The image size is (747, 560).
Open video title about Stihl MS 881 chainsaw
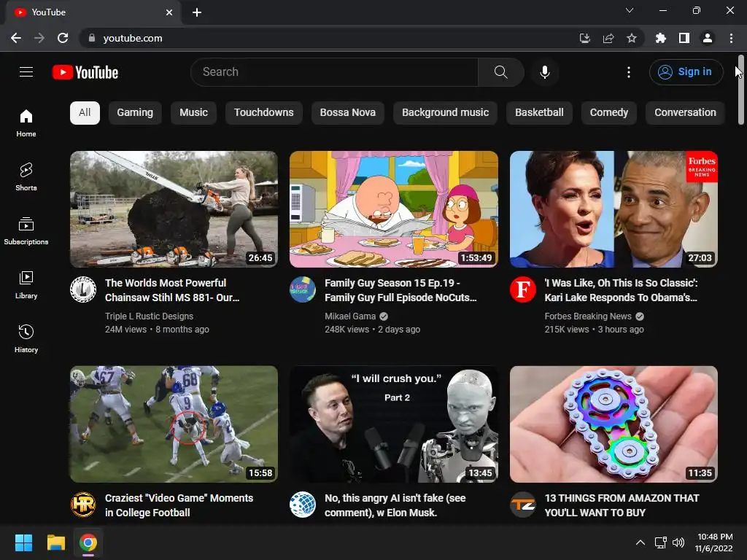pyautogui.click(x=172, y=290)
